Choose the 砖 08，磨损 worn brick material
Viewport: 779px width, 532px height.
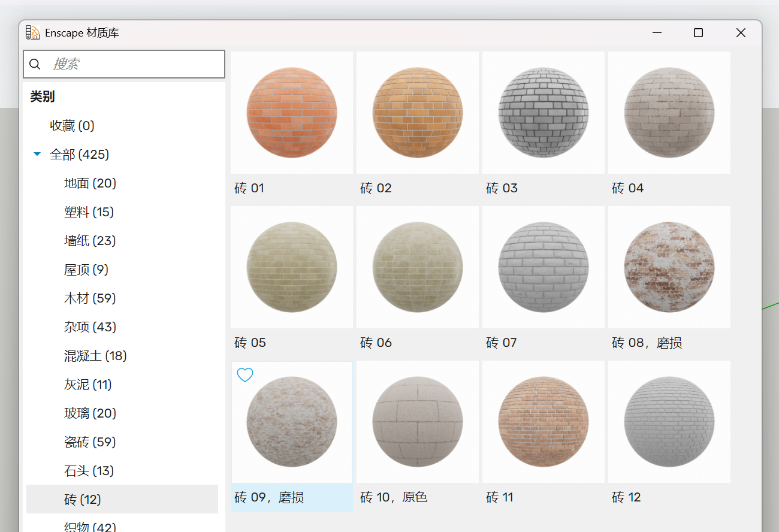click(669, 267)
